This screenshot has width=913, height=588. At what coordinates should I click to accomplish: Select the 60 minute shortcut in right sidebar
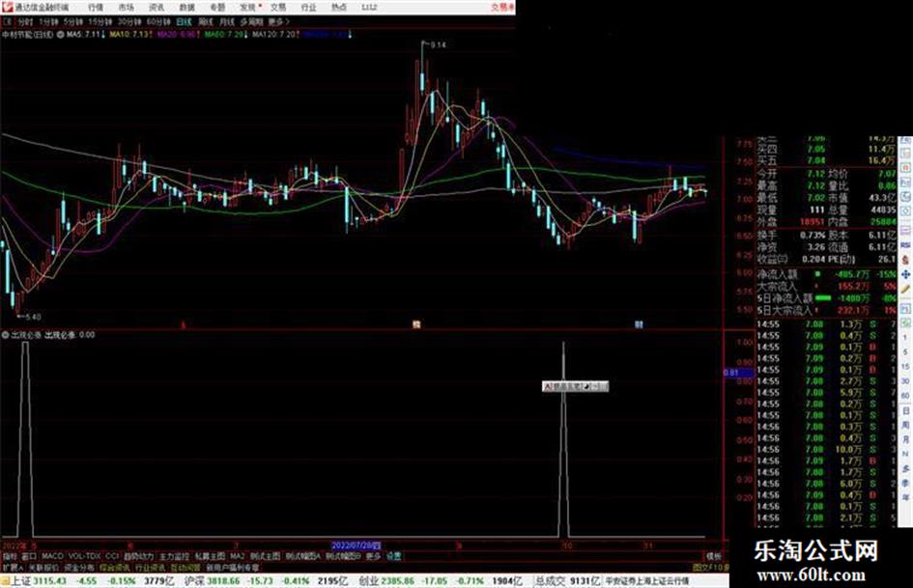905,395
